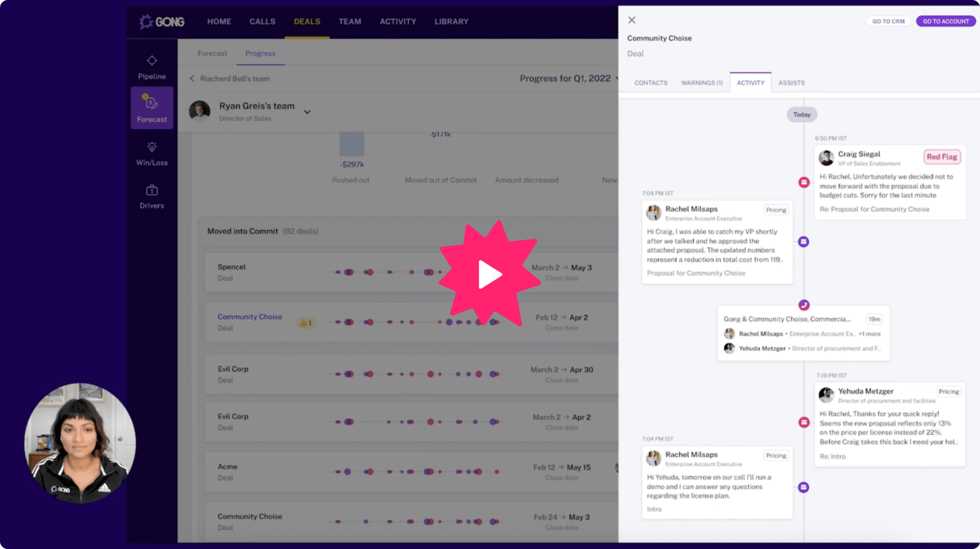Click the 'Moved out of Commit' chart label
The height and width of the screenshot is (549, 980).
[x=440, y=180]
